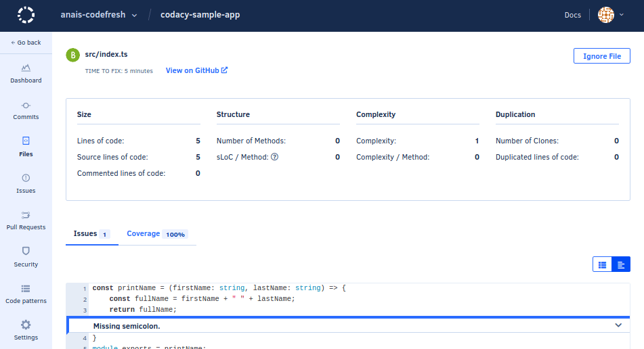Open the Settings gear icon
644x349 pixels.
click(26, 325)
